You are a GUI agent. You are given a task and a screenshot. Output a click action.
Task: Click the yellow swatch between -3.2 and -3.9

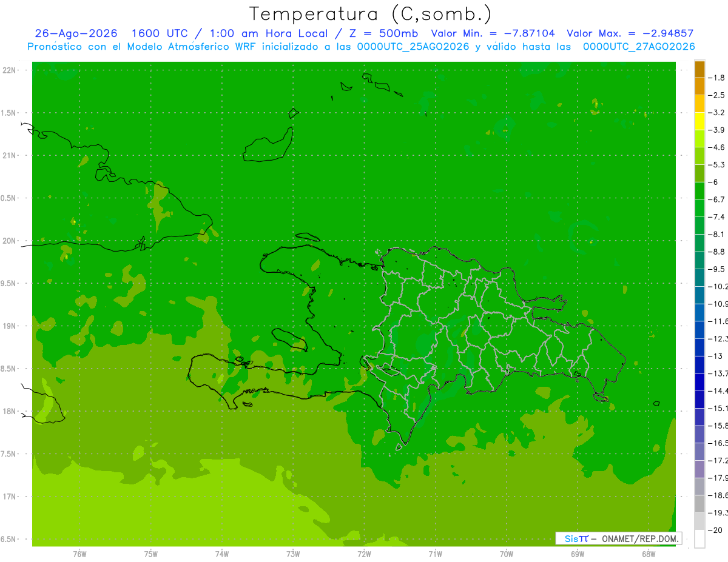(699, 121)
